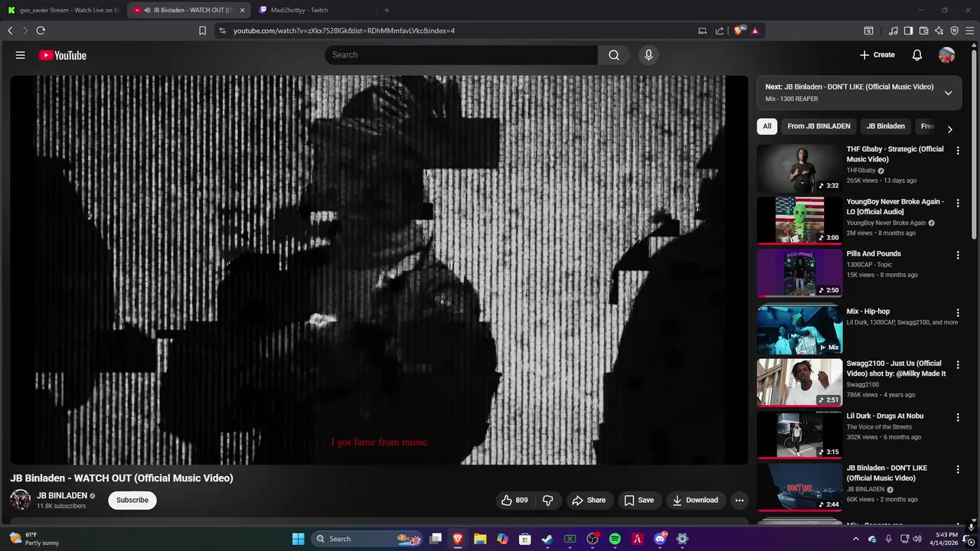Show hidden system tray icons chevron

856,539
